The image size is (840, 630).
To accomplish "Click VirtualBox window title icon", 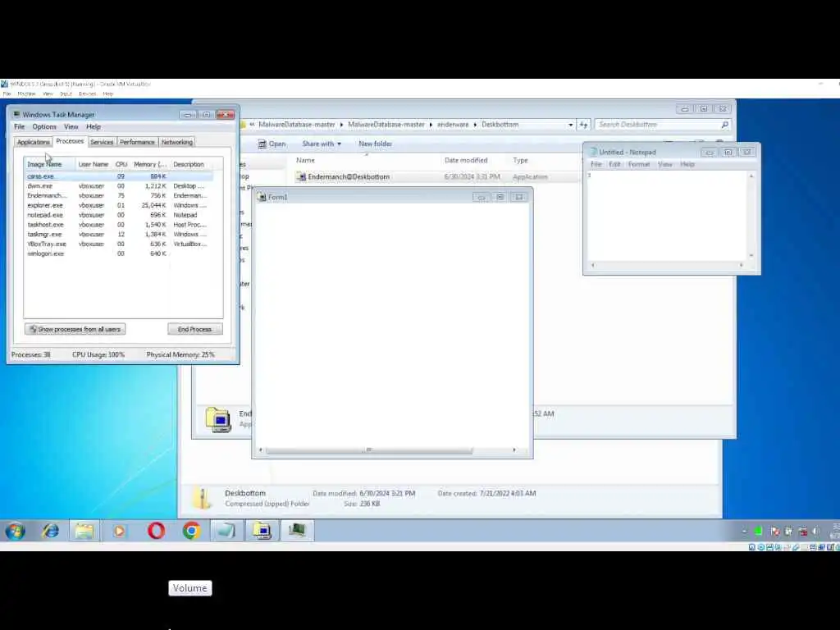I will tap(5, 84).
